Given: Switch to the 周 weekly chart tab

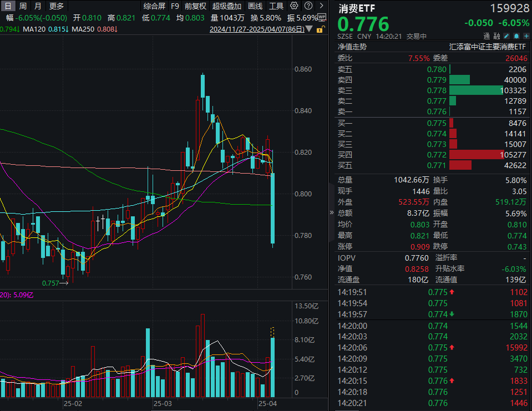Looking at the screenshot, I should [22, 6].
